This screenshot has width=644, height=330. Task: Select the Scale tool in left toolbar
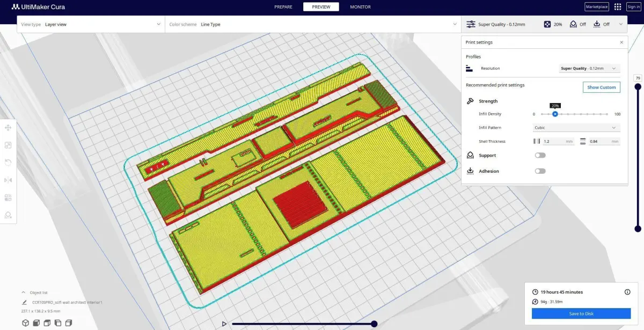(8, 145)
